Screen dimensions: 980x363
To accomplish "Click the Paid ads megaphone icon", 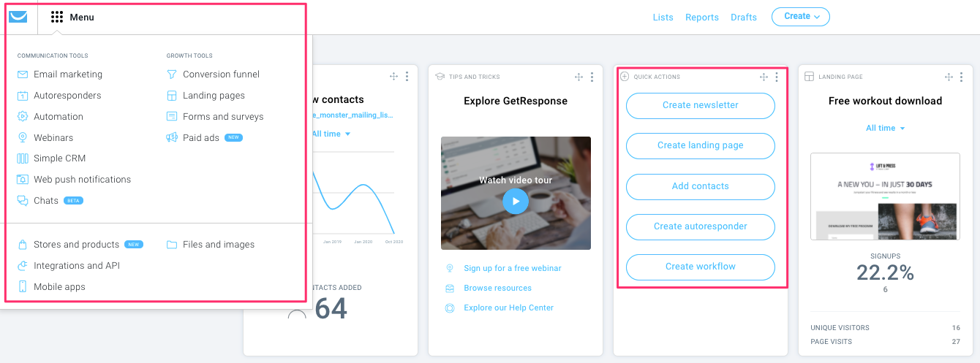I will coord(172,137).
